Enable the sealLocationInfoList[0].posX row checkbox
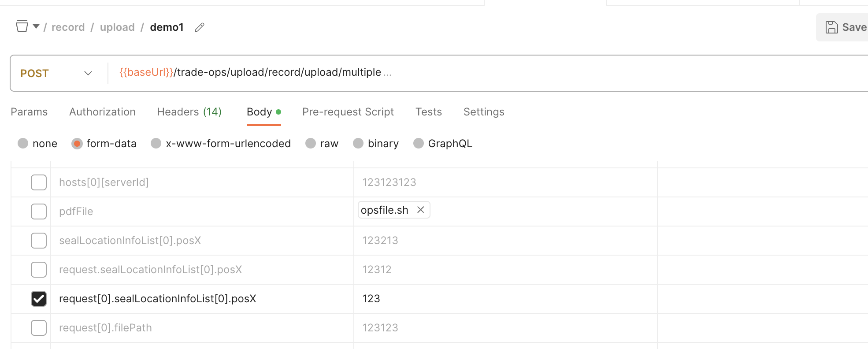Viewport: 868px width, 349px height. pos(39,241)
